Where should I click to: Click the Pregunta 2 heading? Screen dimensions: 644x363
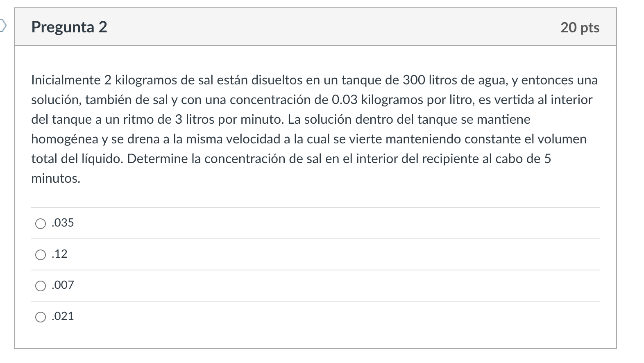tap(69, 27)
